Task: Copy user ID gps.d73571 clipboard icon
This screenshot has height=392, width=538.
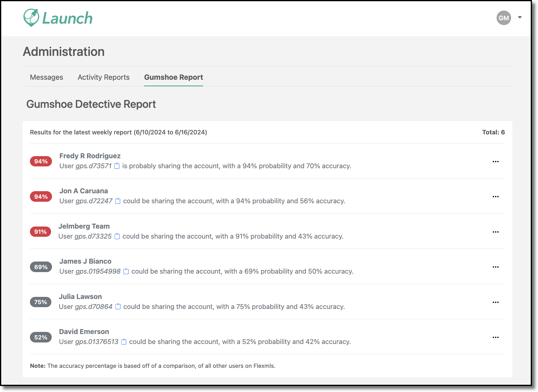Action: click(117, 166)
